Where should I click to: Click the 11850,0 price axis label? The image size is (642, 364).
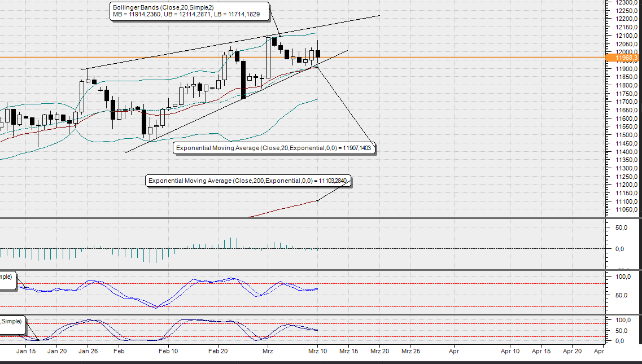tap(626, 77)
